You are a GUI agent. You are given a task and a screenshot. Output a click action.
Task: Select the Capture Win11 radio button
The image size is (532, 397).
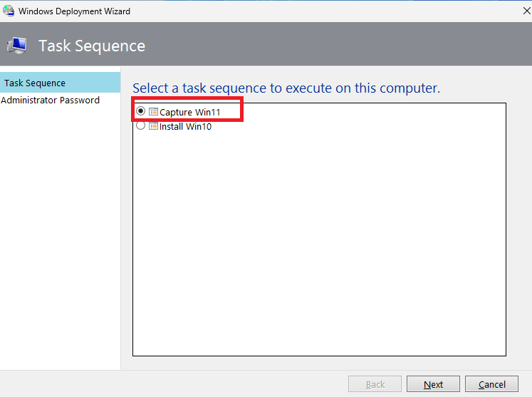[140, 111]
